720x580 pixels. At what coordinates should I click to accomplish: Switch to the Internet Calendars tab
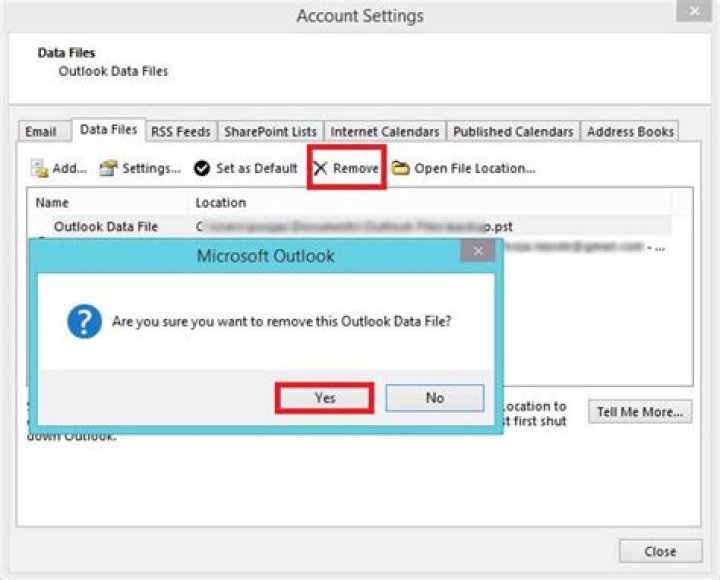pos(384,132)
